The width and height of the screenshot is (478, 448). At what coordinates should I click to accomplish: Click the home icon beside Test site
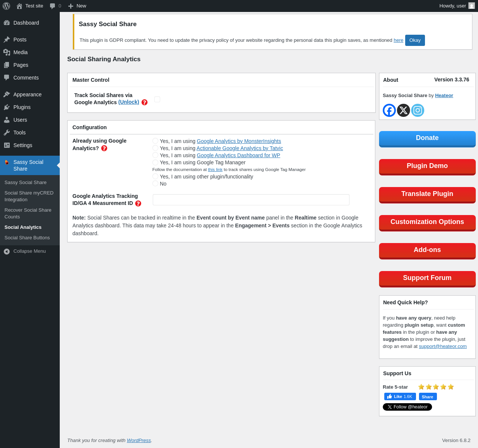(x=19, y=6)
